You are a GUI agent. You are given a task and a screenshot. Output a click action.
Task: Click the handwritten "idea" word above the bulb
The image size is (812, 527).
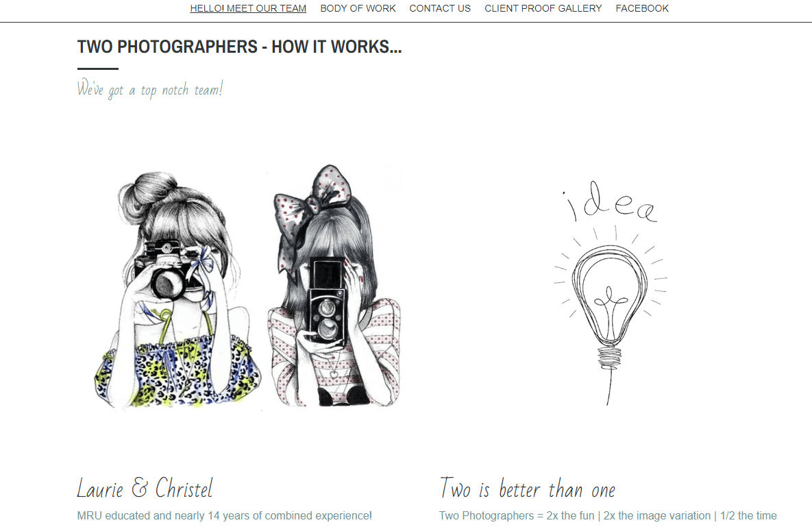(x=610, y=202)
